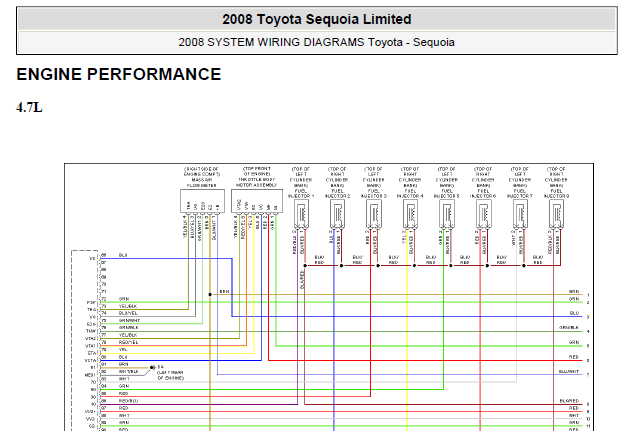638x431 pixels.
Task: Click the "ME01" terminal label
Action: (90, 375)
